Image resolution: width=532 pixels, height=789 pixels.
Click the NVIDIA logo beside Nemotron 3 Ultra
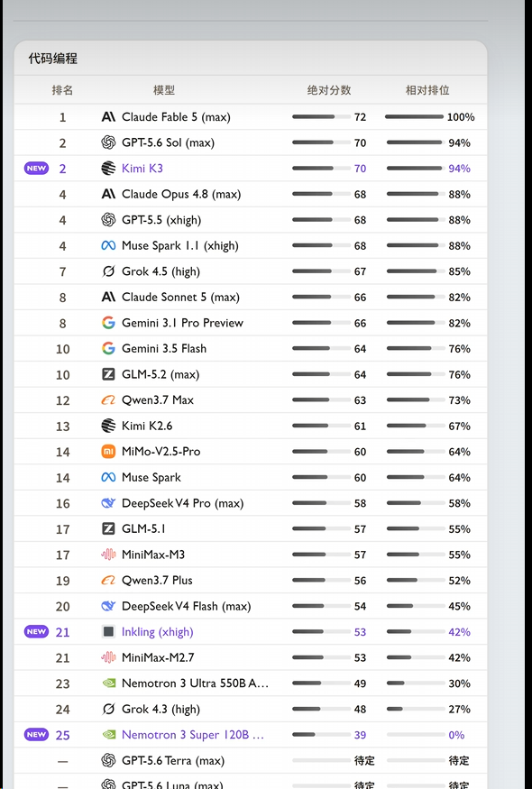[108, 683]
